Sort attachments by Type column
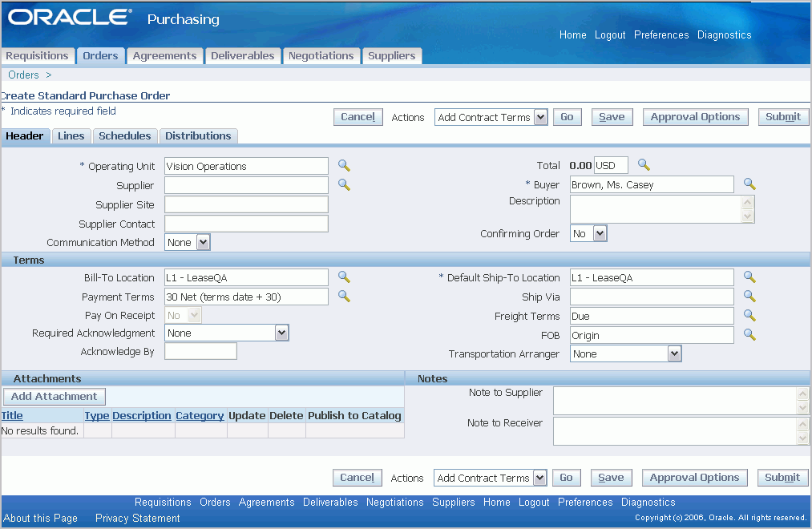812x529 pixels. click(97, 416)
